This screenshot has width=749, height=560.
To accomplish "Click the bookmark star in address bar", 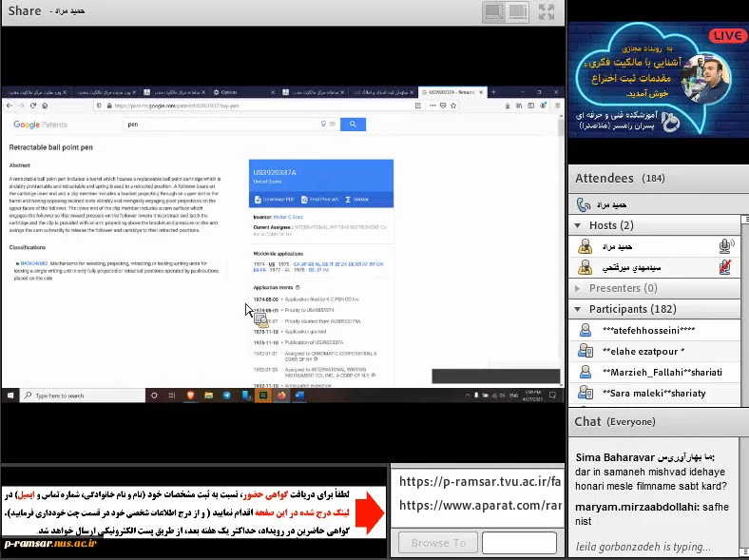I will tap(453, 106).
